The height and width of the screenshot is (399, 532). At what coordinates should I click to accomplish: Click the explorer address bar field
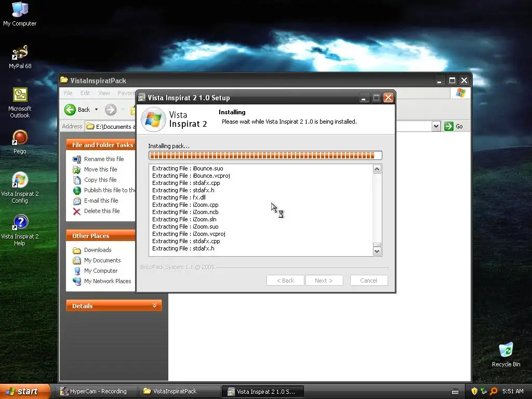110,126
